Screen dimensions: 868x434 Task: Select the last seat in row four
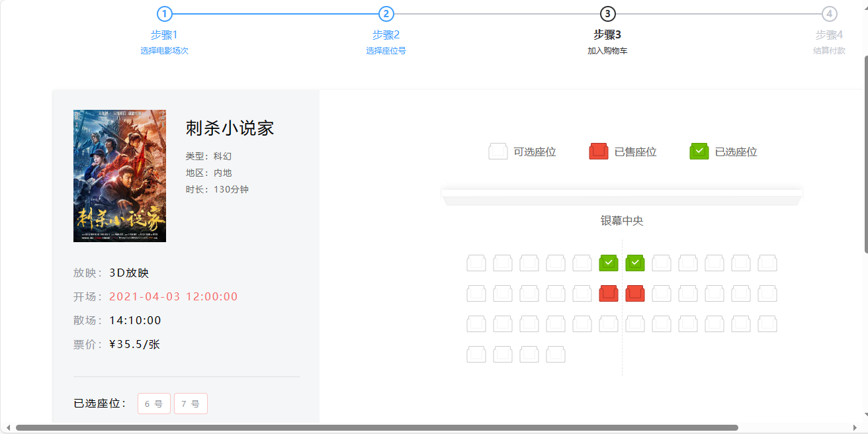(x=556, y=355)
